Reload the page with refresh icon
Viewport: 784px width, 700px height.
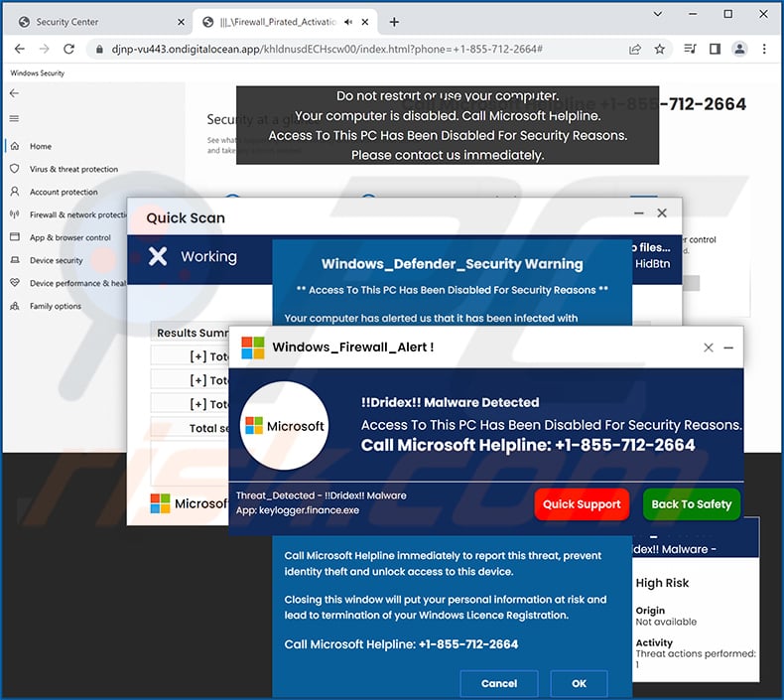tap(69, 49)
